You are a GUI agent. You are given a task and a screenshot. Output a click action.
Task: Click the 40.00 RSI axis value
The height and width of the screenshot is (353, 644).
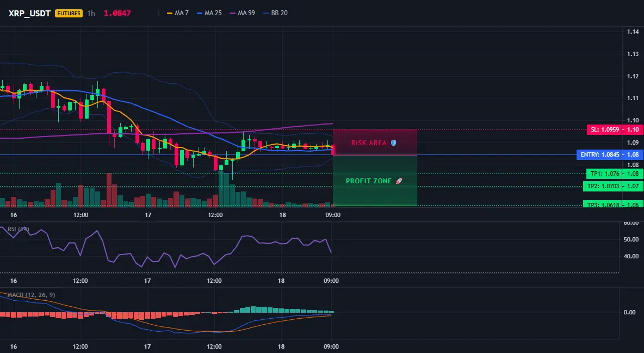tap(631, 256)
